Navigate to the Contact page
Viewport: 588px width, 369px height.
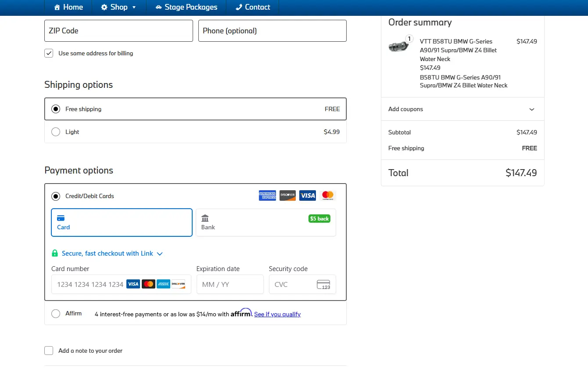[253, 7]
